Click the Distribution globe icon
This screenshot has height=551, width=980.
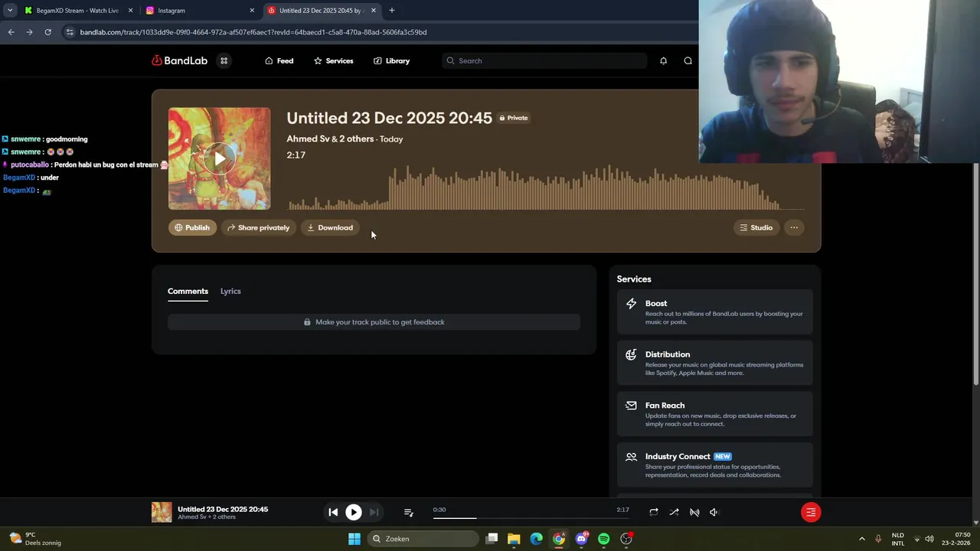[x=631, y=354]
